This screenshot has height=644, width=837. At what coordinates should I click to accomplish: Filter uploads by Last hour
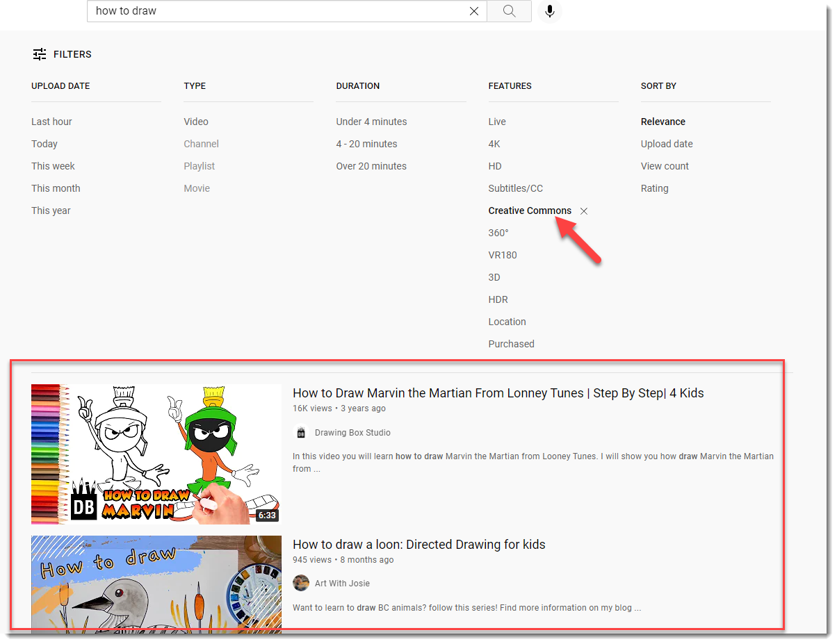[51, 122]
